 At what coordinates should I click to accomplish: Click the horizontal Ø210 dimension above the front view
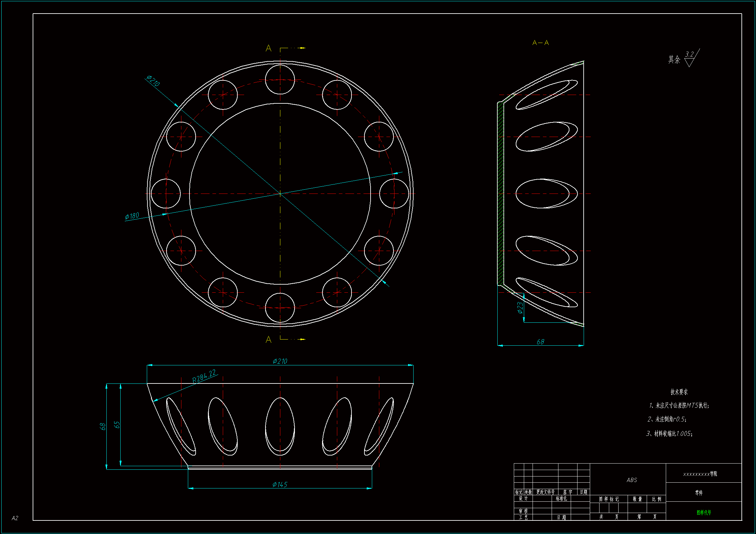[x=280, y=361]
